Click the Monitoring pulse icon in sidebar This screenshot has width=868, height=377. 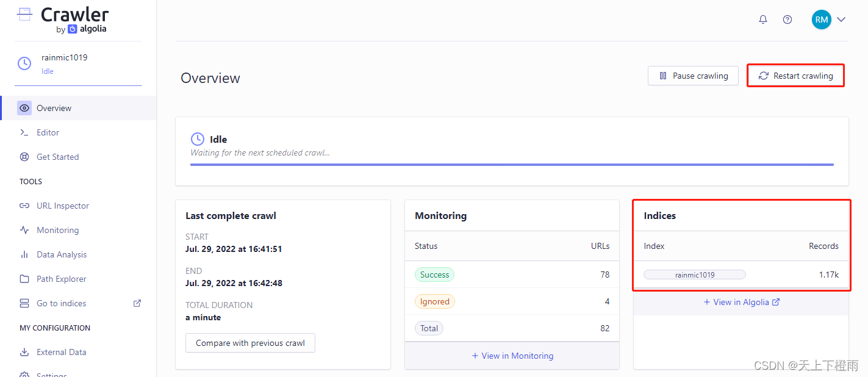(24, 230)
